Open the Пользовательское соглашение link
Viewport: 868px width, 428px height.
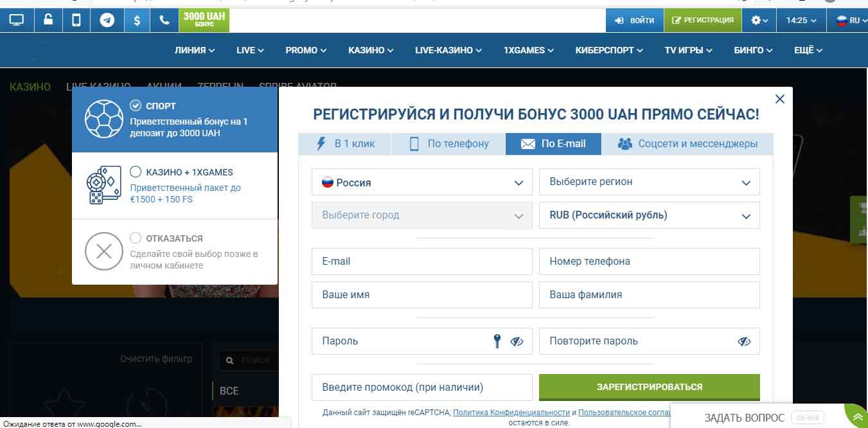tap(626, 413)
